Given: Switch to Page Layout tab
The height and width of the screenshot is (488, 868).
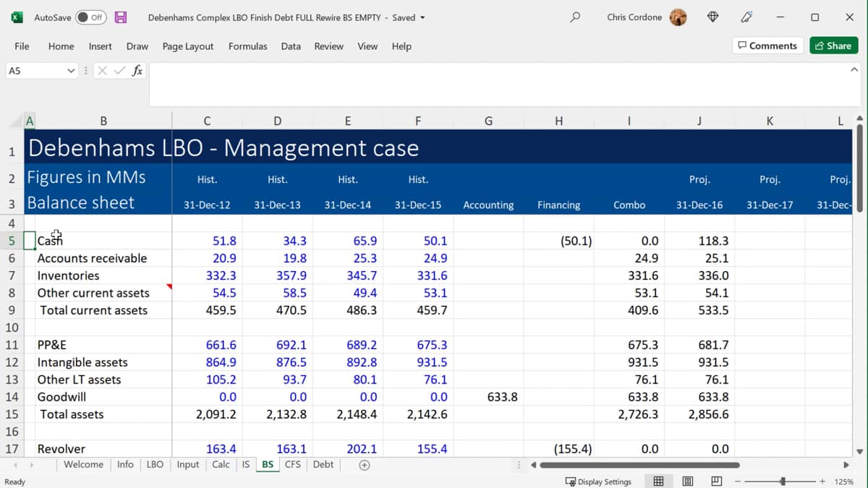Looking at the screenshot, I should click(188, 46).
